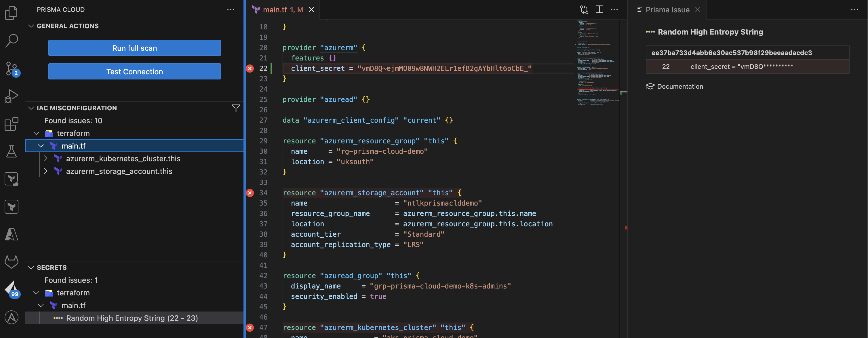Click 'Found issues: 1' text
Screen dimensions: 868x338
71,280
